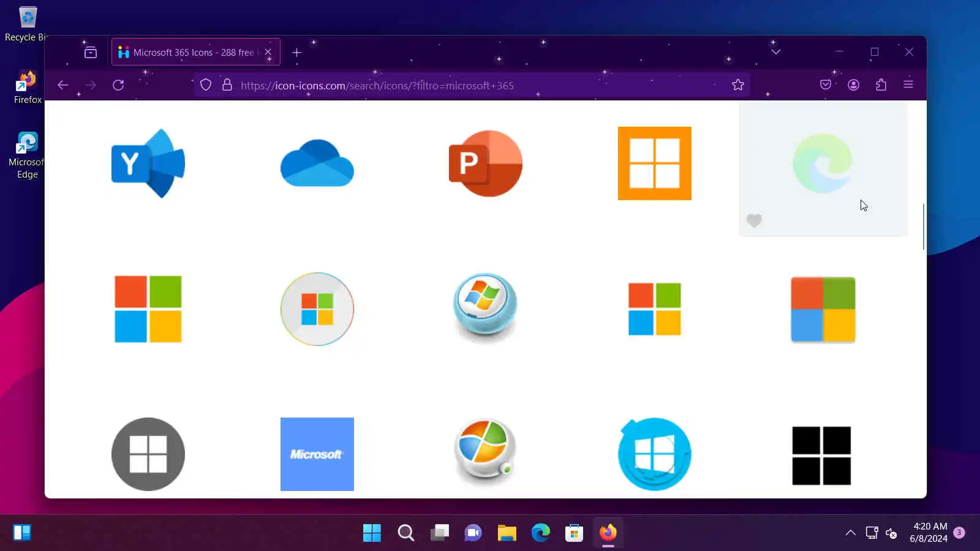Open a new browser tab

coord(296,53)
